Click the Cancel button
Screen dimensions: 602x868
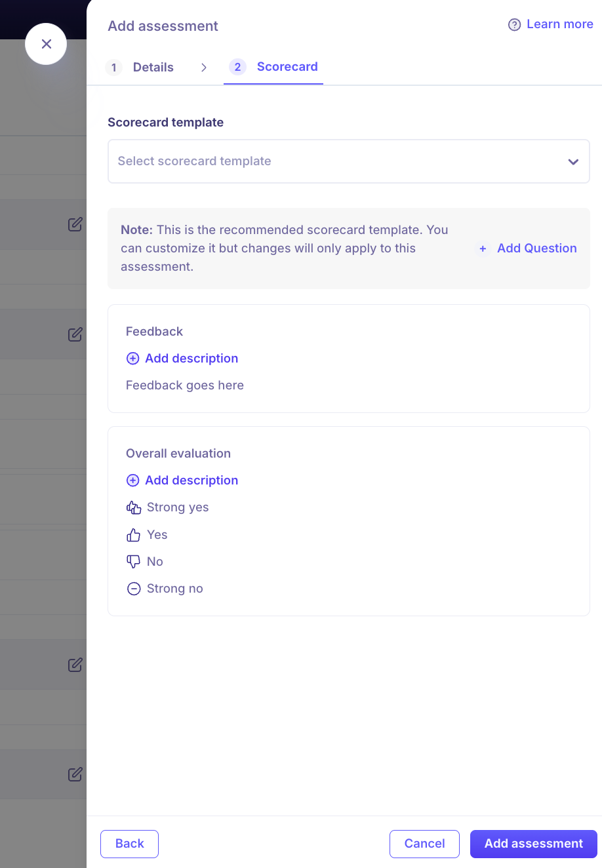pyautogui.click(x=424, y=844)
